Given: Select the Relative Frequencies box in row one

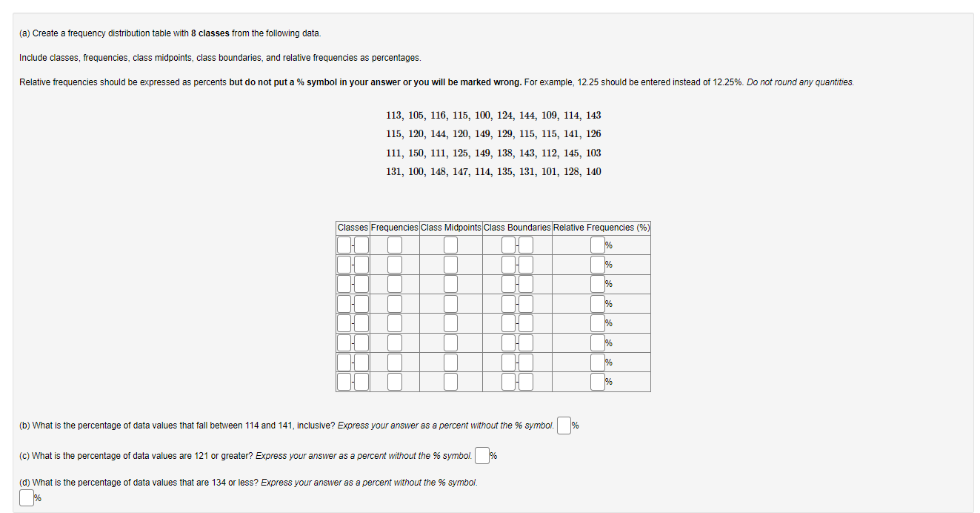Looking at the screenshot, I should [597, 244].
